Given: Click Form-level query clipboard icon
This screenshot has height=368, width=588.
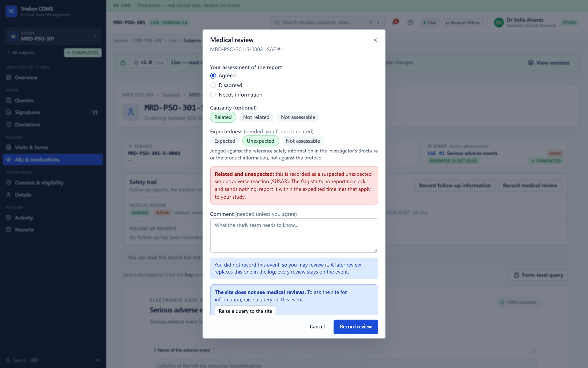Looking at the screenshot, I should pos(516,275).
